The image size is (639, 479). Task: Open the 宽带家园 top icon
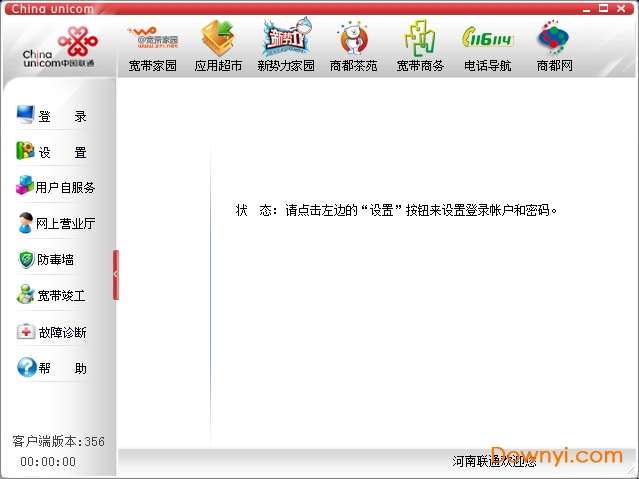coord(153,38)
